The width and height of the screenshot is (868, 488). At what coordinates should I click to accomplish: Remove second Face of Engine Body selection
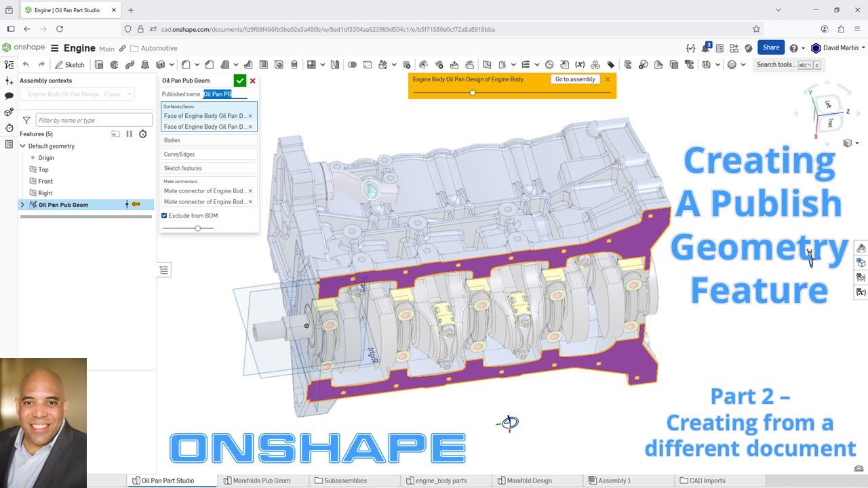(250, 127)
